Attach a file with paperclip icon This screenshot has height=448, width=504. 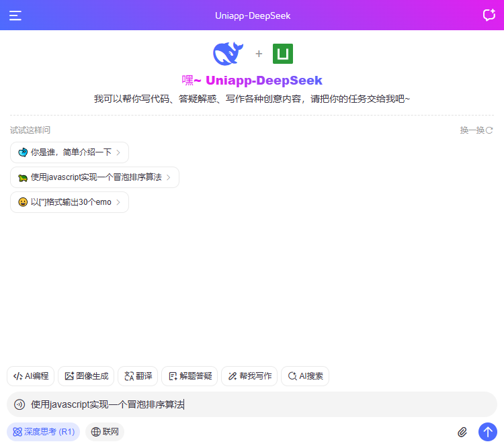point(462,432)
